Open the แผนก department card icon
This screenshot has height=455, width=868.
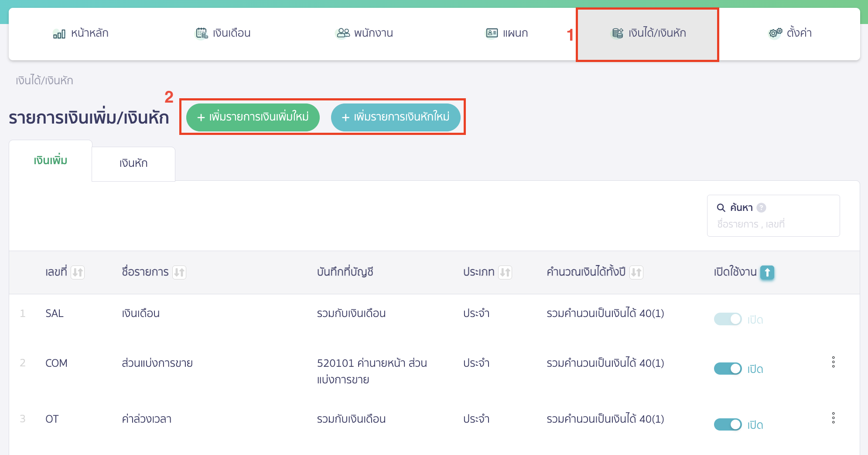point(491,32)
